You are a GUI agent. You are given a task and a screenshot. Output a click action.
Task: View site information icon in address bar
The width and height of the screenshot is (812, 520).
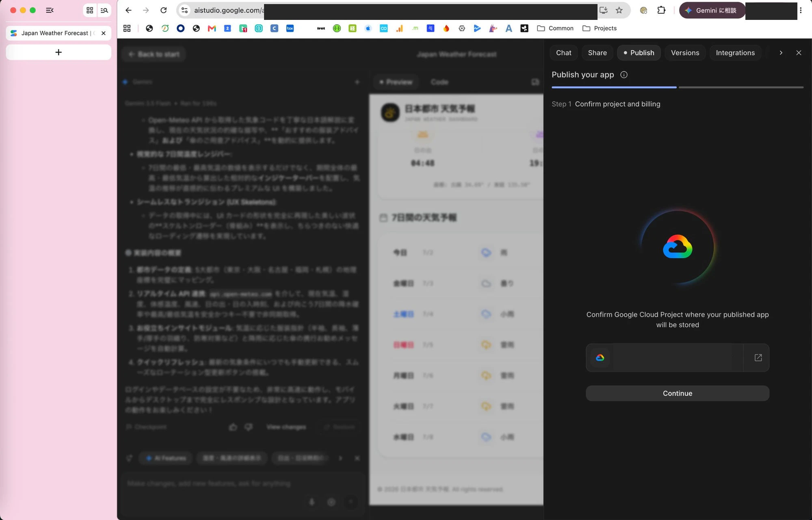tap(184, 10)
